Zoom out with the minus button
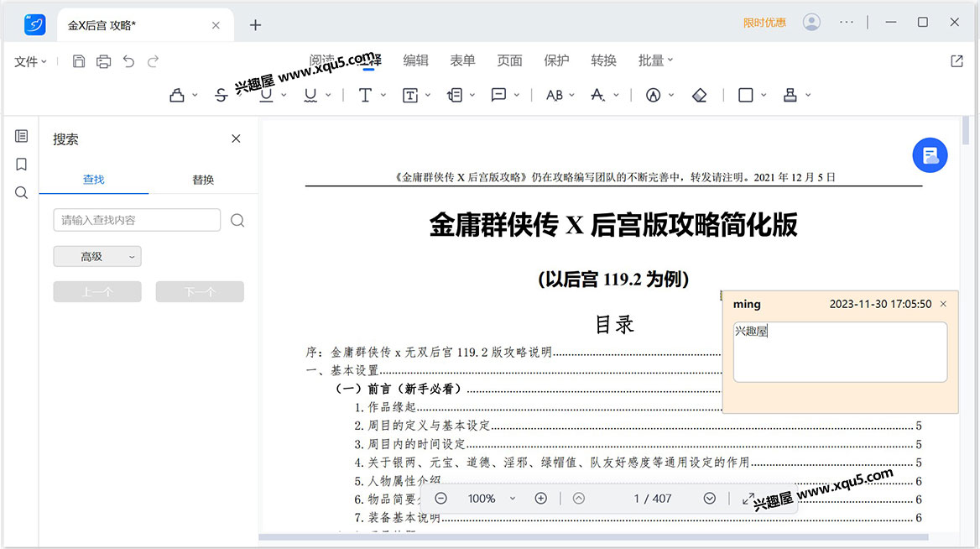The width and height of the screenshot is (980, 549). point(440,499)
